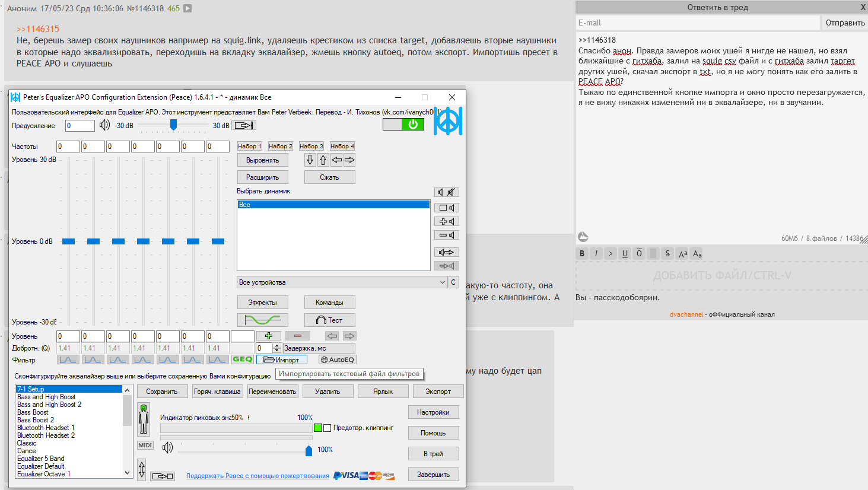Click Отправить in the reply form

845,23
